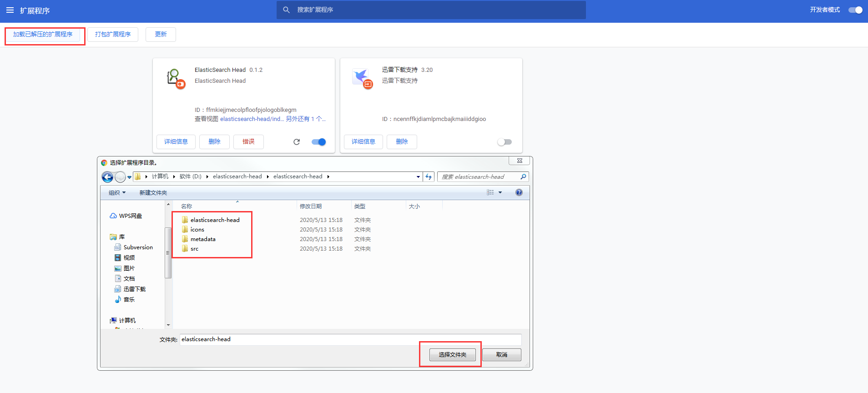Viewport: 868px width, 393px height.
Task: Expand the path arrow after 计算机
Action: tap(174, 177)
